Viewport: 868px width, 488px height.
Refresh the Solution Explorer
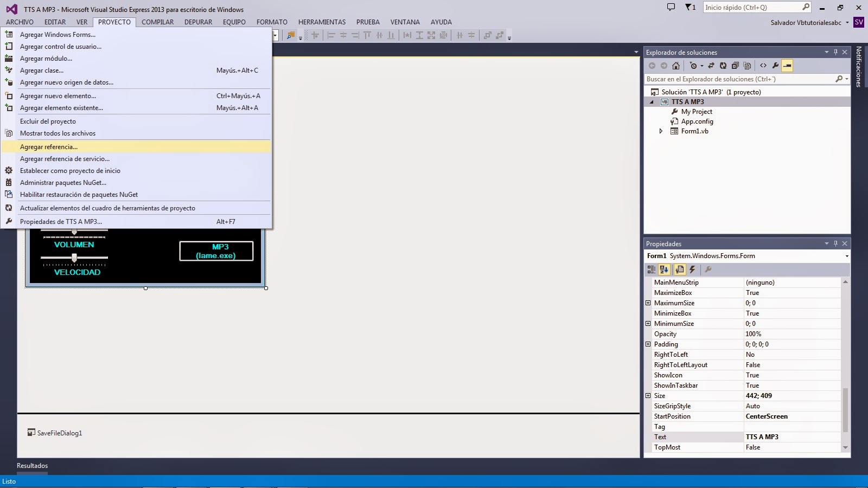(724, 66)
